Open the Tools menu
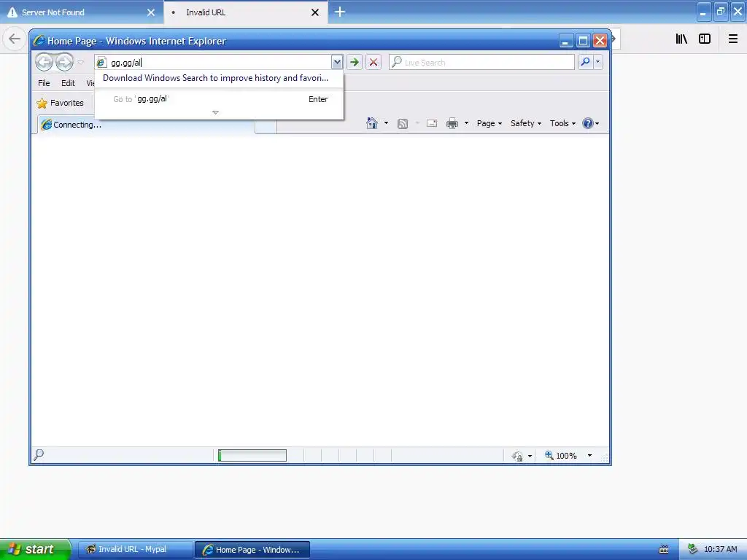The image size is (747, 560). [x=562, y=123]
